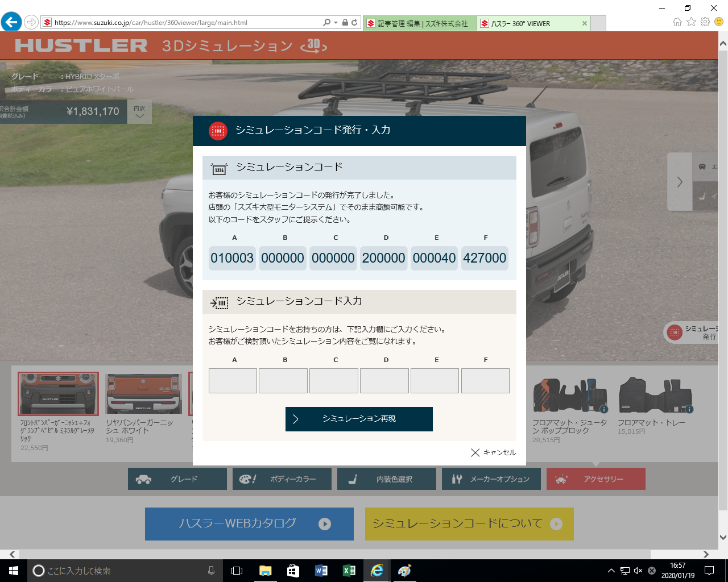Select the リヤバンパーガーニッシュ ホワイト thumbnail
This screenshot has width=728, height=582.
tap(144, 394)
